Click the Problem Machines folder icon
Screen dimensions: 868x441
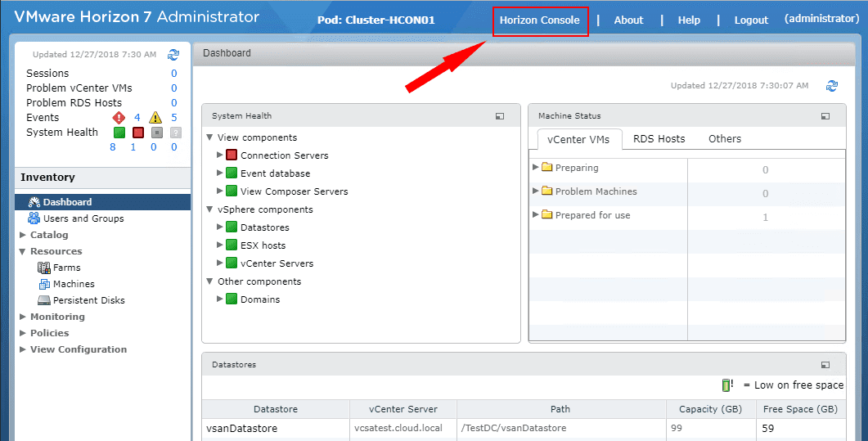(x=547, y=191)
